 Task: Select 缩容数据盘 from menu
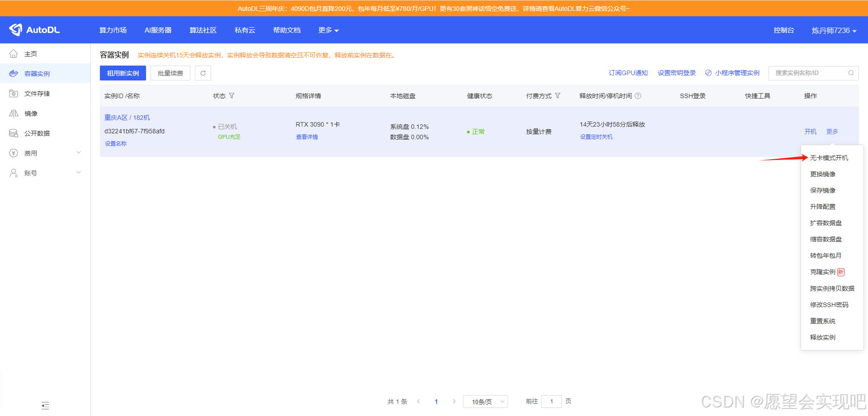(x=826, y=239)
